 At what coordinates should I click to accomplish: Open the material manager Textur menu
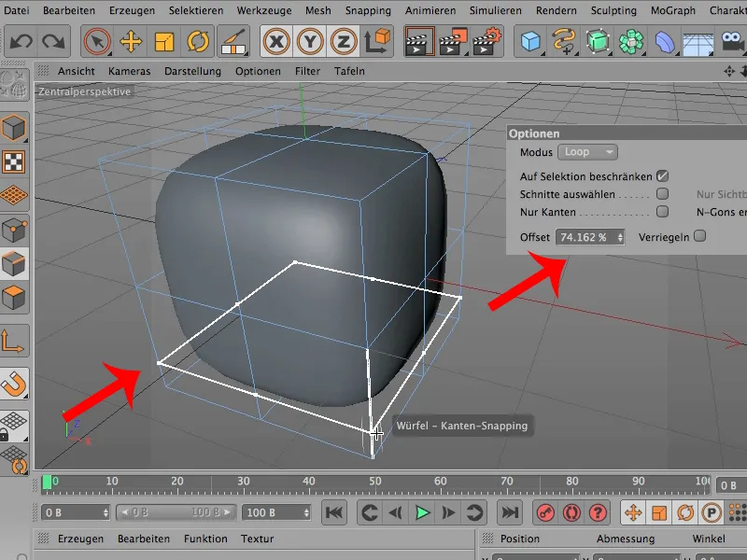258,539
